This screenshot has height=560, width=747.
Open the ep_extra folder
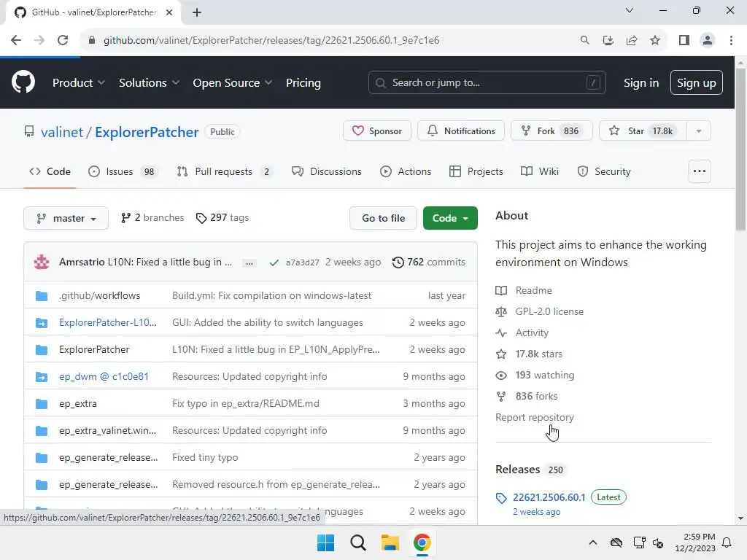pyautogui.click(x=77, y=403)
